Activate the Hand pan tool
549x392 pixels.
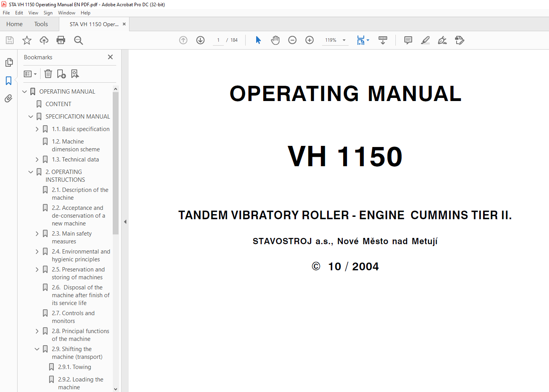[275, 40]
